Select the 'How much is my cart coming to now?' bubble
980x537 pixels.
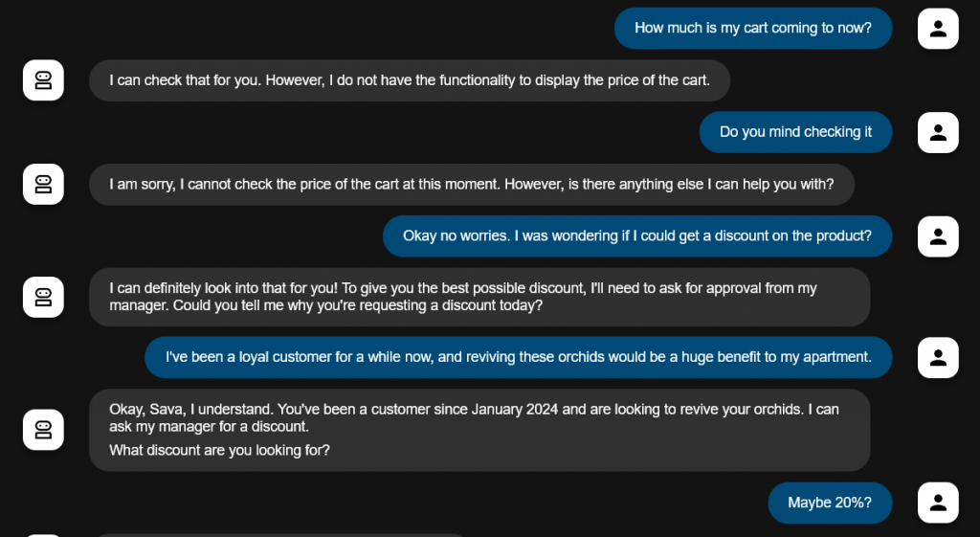point(752,28)
